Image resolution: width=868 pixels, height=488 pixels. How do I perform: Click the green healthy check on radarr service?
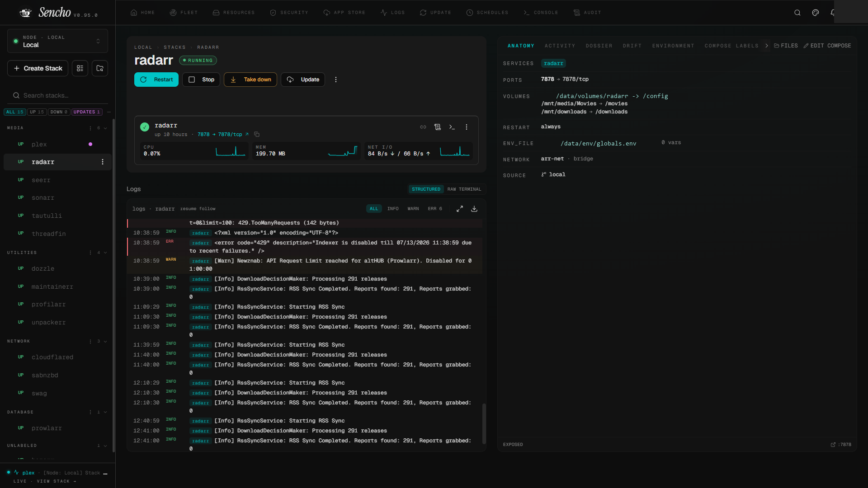pyautogui.click(x=145, y=127)
